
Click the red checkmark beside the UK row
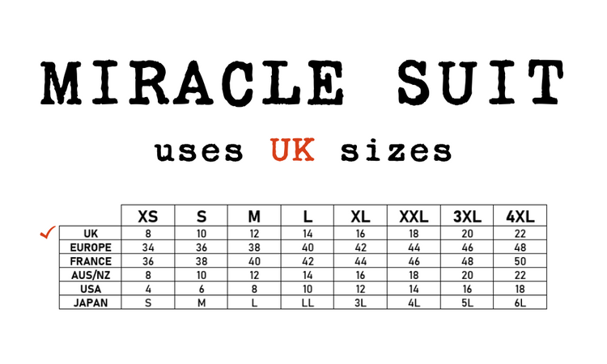[47, 233]
